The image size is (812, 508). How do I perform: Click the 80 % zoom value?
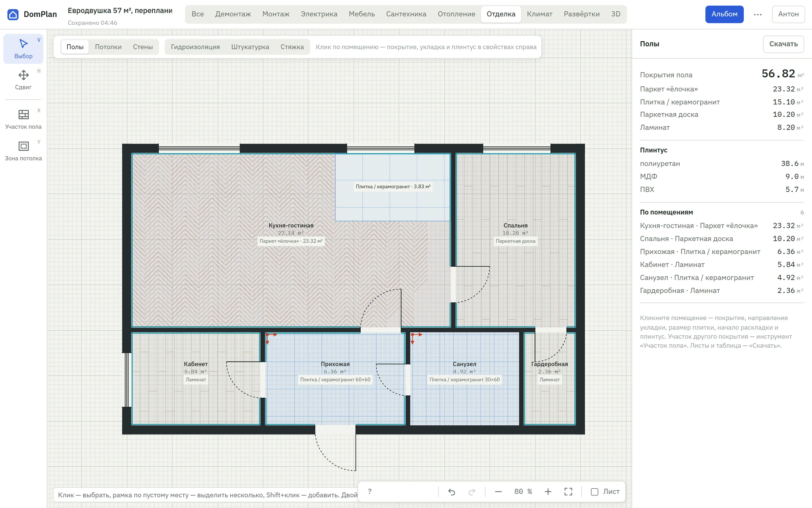point(523,491)
